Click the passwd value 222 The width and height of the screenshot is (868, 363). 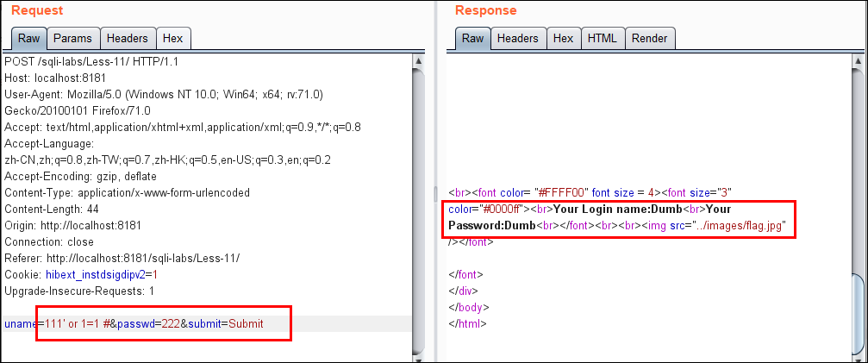coord(171,323)
